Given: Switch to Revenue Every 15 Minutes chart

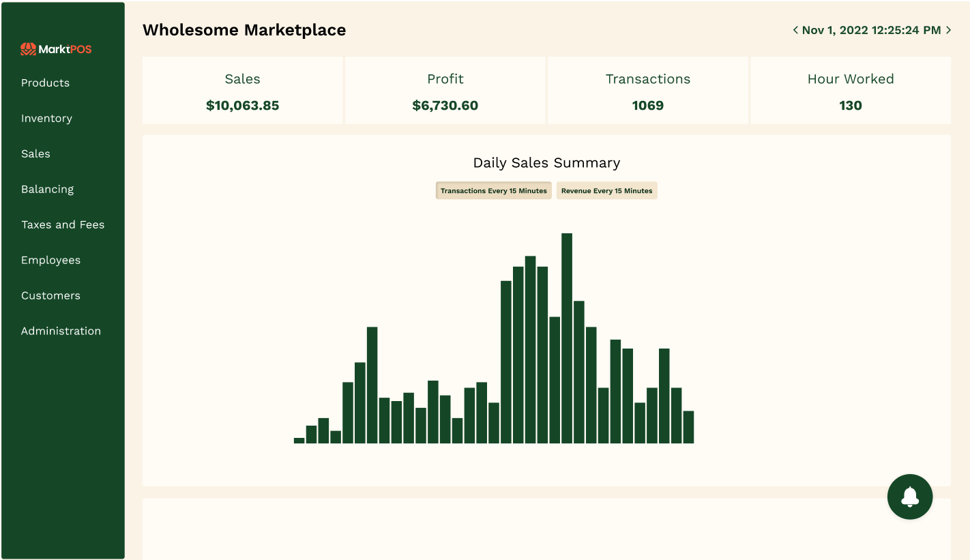Looking at the screenshot, I should point(606,191).
